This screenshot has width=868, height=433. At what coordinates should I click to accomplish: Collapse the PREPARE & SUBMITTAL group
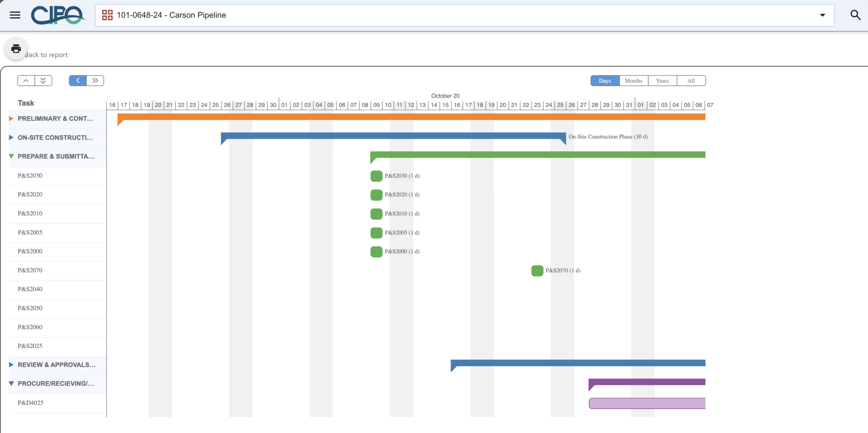point(11,156)
